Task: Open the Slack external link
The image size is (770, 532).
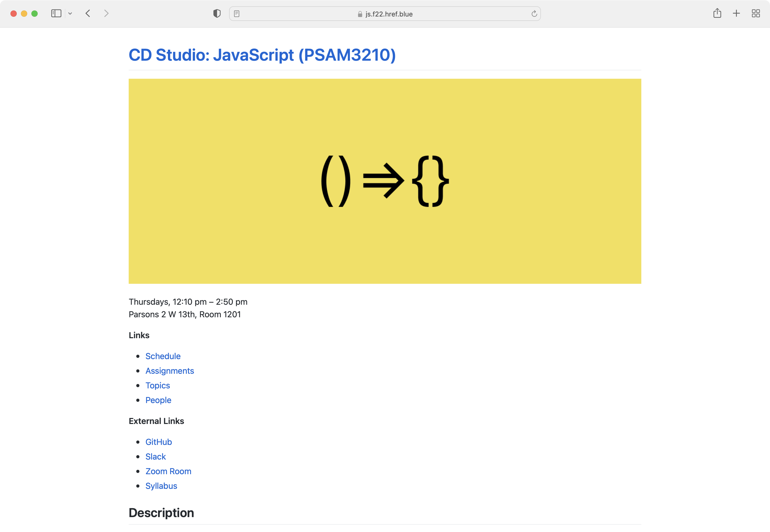Action: click(155, 457)
